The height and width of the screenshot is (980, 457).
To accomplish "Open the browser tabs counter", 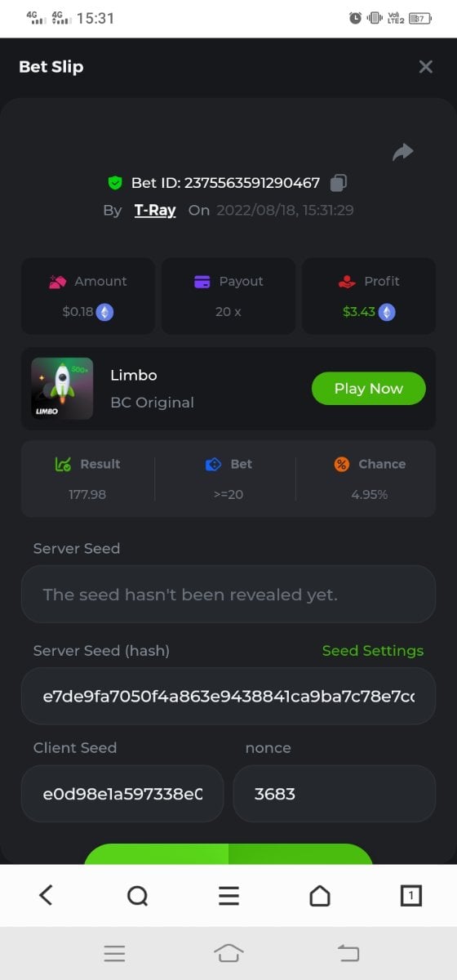I will 411,896.
